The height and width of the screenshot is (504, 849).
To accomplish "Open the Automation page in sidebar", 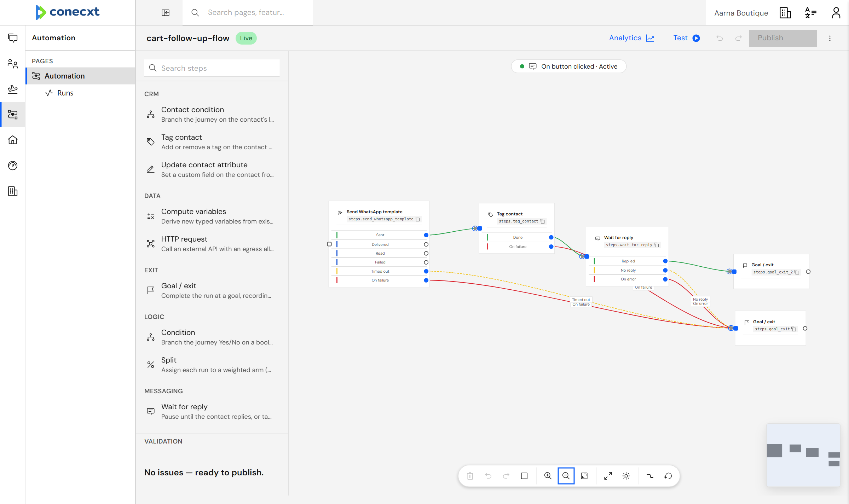I will (81, 76).
